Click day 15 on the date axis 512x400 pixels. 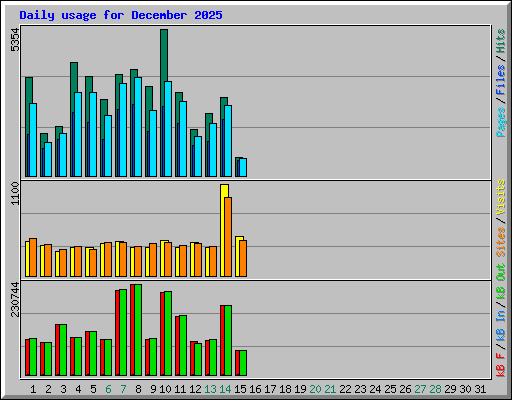[240, 389]
